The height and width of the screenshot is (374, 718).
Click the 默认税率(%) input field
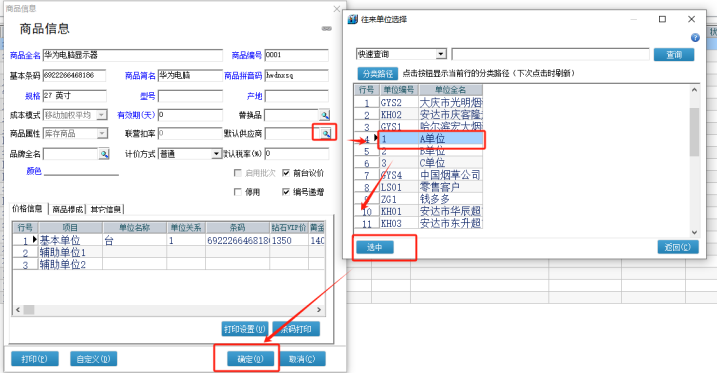(297, 154)
